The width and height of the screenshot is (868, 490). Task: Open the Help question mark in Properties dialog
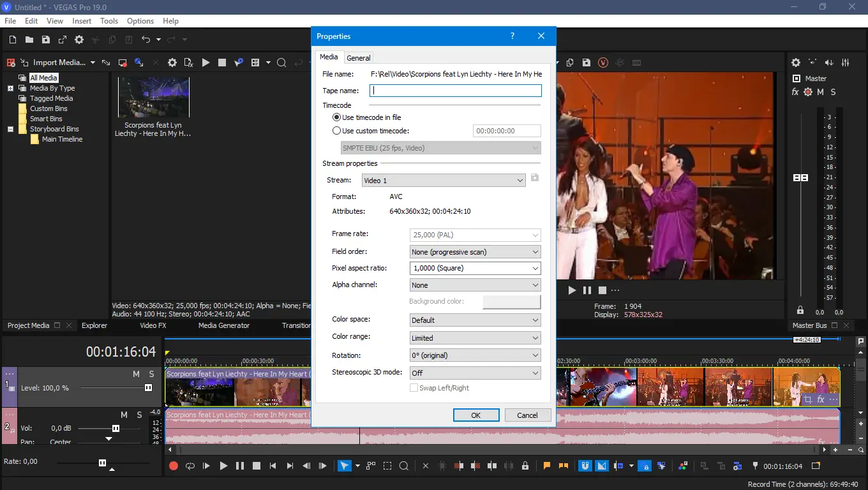513,36
